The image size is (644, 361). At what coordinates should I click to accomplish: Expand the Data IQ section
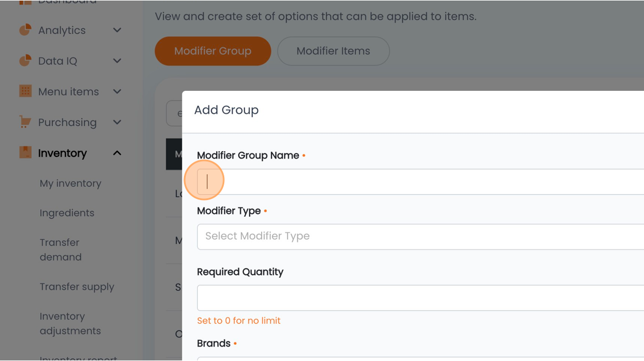click(x=117, y=60)
